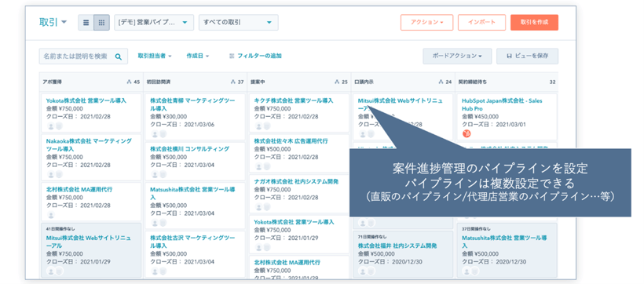The height and width of the screenshot is (284, 644).
Task: Expand the 取引担当者 filter
Action: click(155, 56)
